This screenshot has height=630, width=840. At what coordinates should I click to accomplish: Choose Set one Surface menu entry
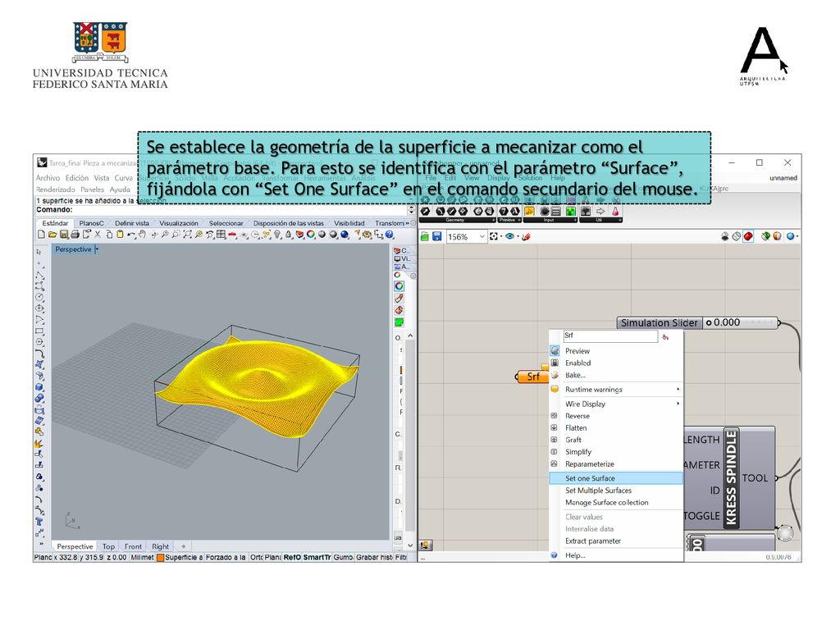[x=616, y=478]
